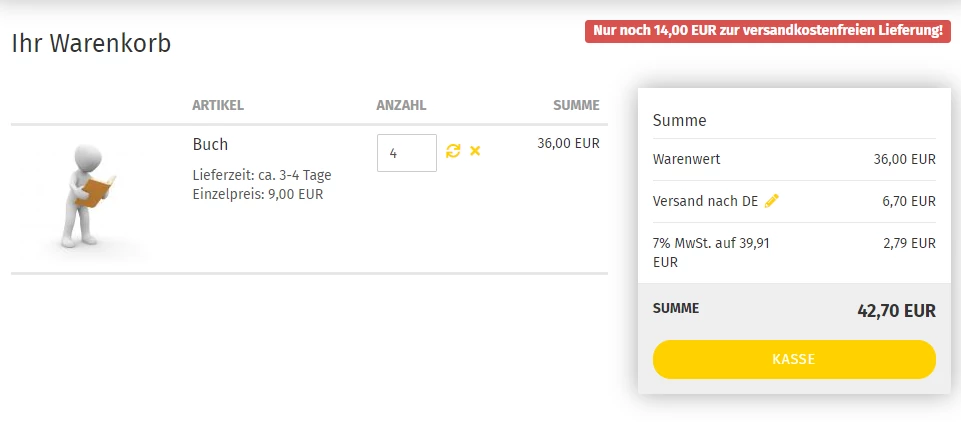961x422 pixels.
Task: Click the 42,70 EUR grand total
Action: coord(897,311)
